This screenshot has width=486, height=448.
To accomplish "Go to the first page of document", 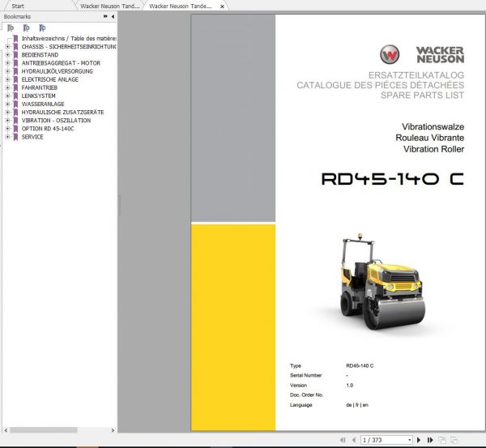I will coord(343,440).
